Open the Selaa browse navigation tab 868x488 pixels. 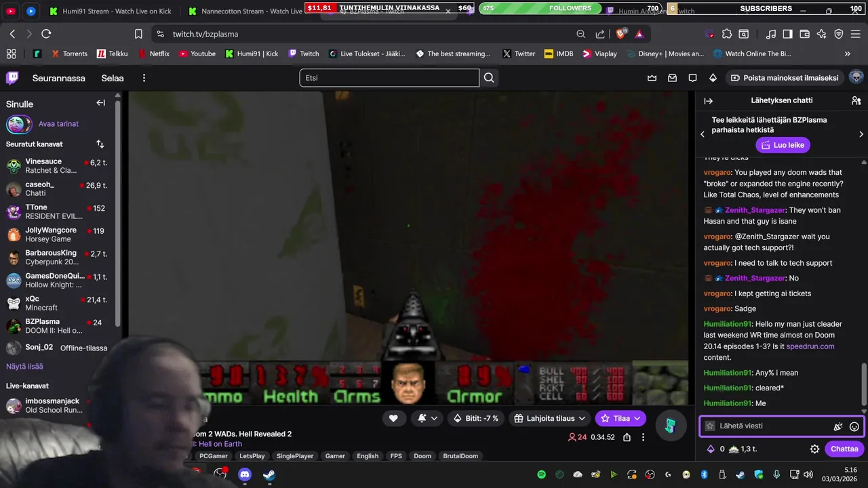tap(113, 78)
